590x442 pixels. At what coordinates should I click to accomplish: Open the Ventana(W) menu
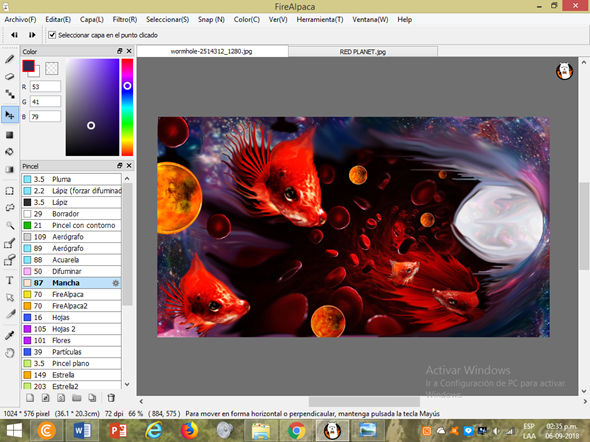tap(370, 20)
